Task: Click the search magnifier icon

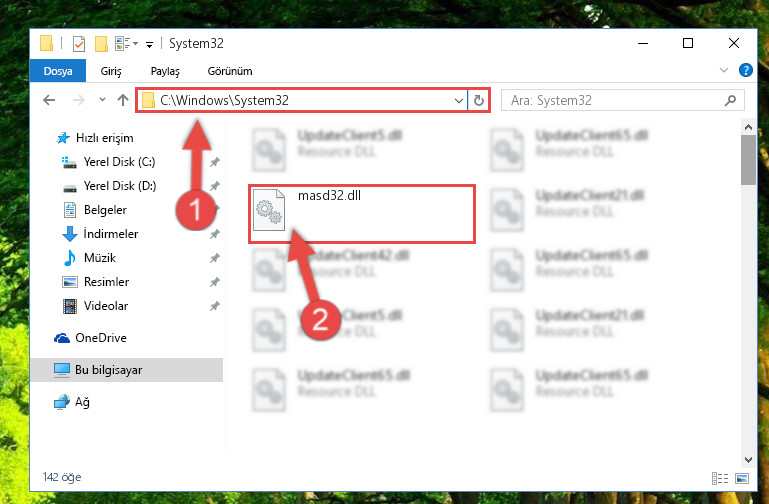Action: tap(730, 101)
